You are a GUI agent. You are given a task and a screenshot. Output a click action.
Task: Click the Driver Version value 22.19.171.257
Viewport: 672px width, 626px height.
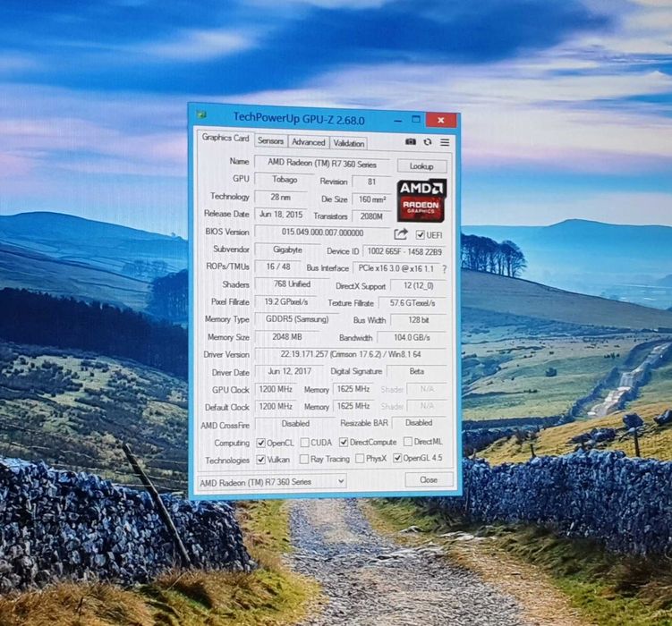point(351,354)
